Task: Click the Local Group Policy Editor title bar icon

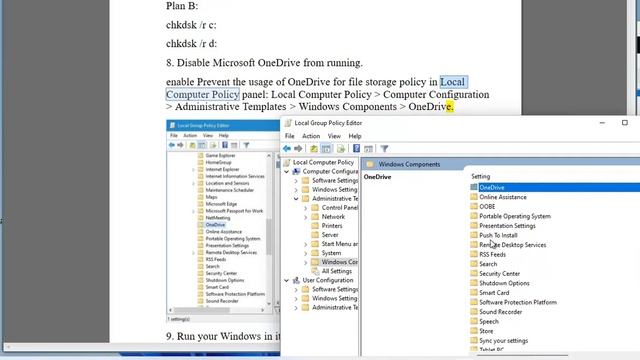Action: point(288,123)
